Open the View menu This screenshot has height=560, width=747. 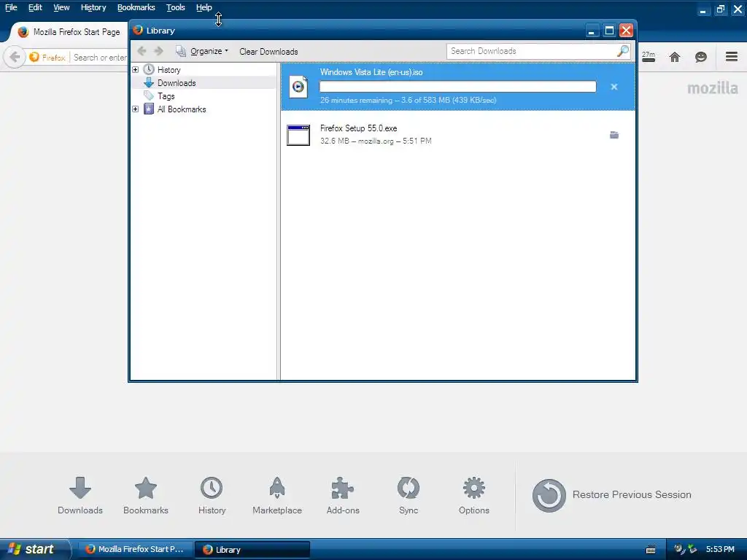[61, 7]
